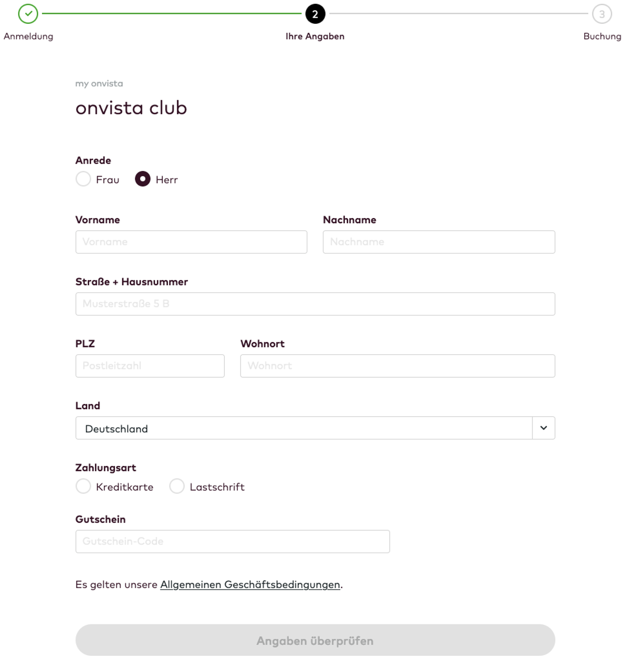
Task: Go to the Anmeldung step label
Action: (x=28, y=36)
